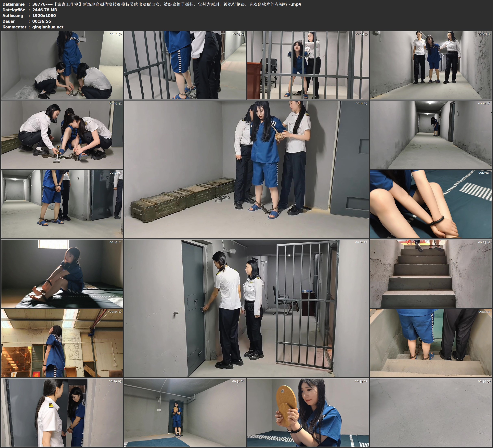Click the outdoor frame at 00:25:16
Screen dimensions: 493x448
pyautogui.click(x=62, y=343)
